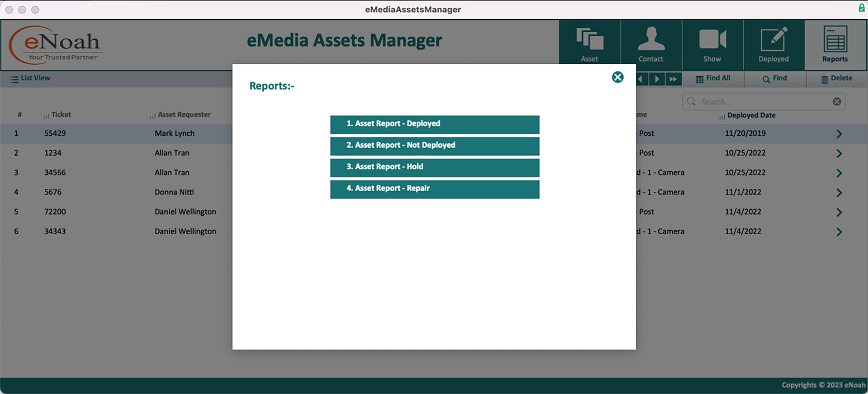The height and width of the screenshot is (394, 868).
Task: Open Asset Report - Deployed
Action: point(435,125)
